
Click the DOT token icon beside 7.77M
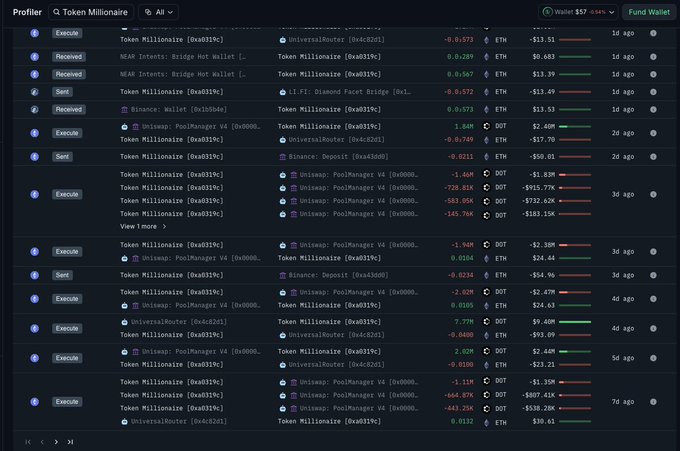[x=487, y=321]
